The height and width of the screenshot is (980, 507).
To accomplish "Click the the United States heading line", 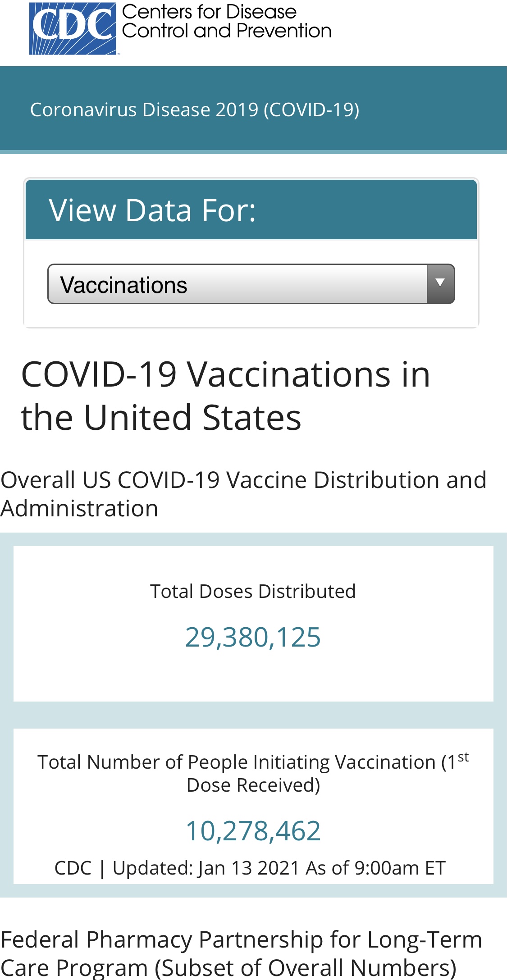I will (x=161, y=418).
